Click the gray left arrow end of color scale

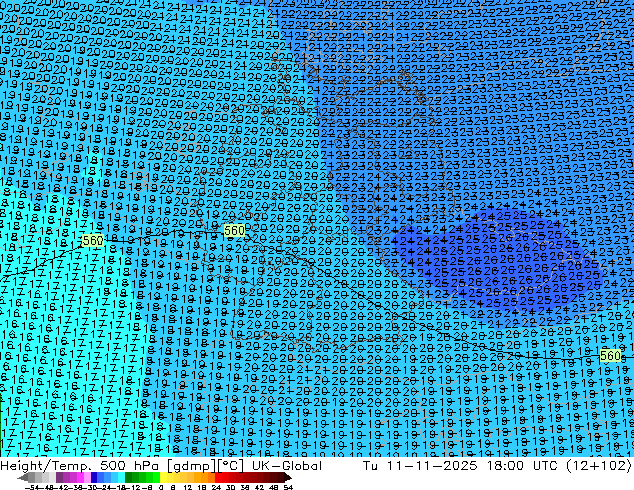tap(22, 478)
